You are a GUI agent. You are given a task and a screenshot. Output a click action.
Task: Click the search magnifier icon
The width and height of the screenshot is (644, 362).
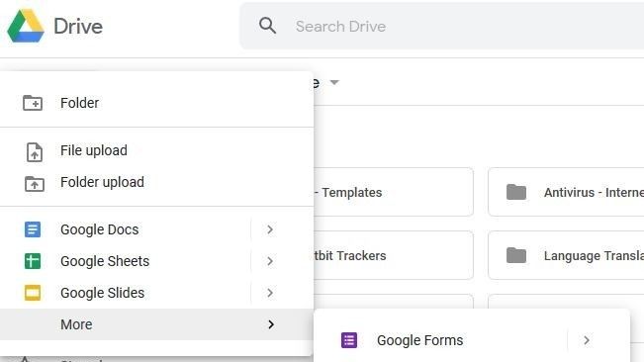267,26
